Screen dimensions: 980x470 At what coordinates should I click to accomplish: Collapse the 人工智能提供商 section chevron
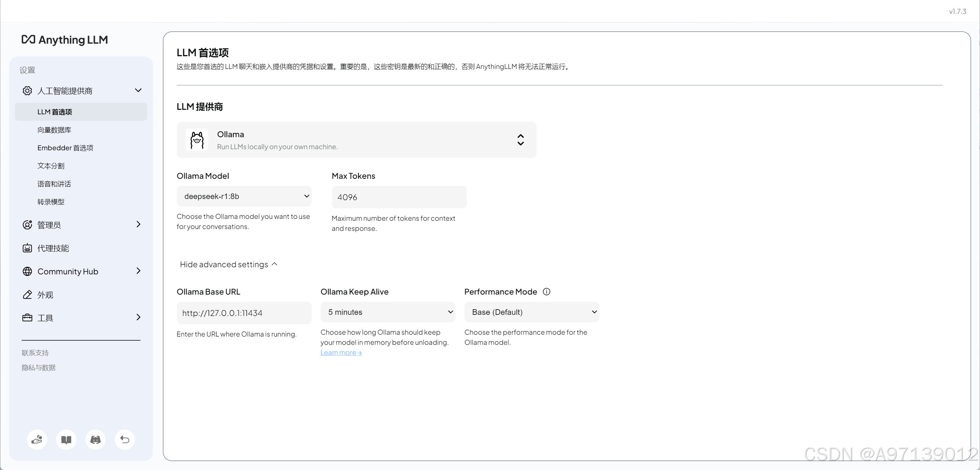(x=139, y=91)
